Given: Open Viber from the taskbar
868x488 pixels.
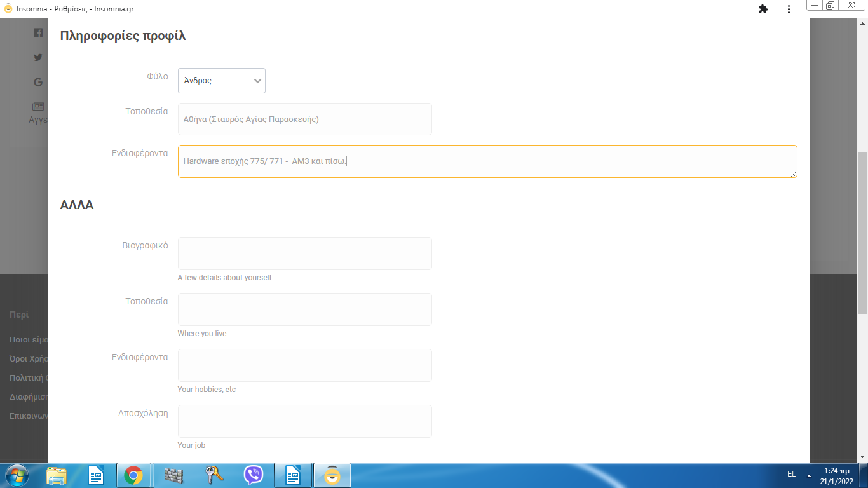Looking at the screenshot, I should [254, 475].
